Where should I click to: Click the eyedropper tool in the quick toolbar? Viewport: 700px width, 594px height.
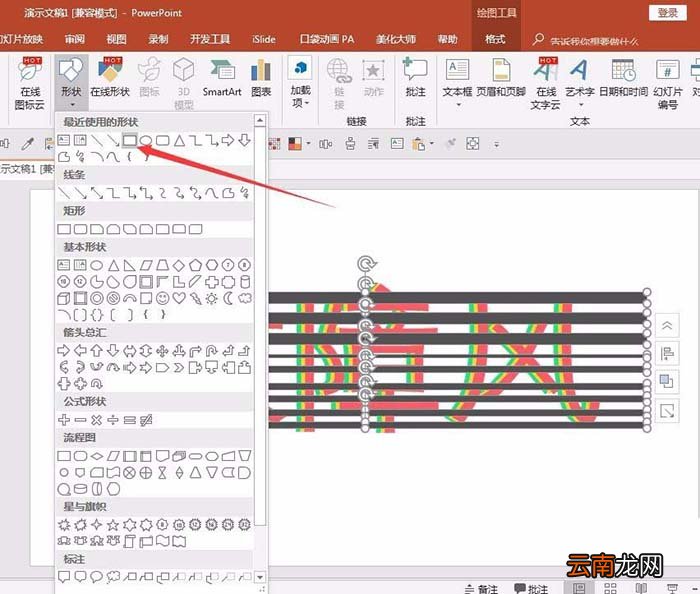tap(27, 144)
